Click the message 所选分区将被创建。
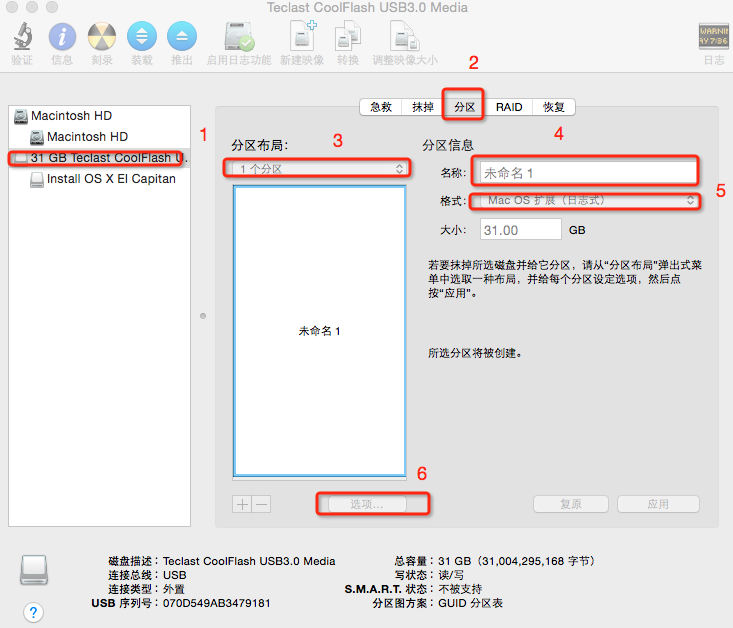The image size is (733, 628). point(475,353)
